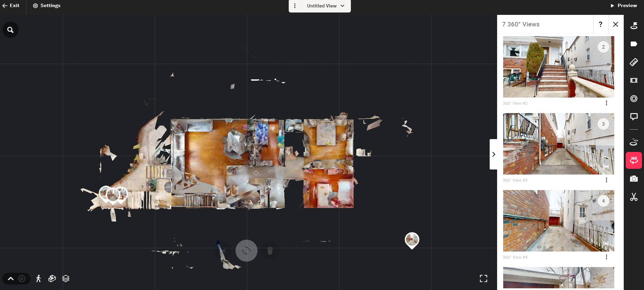Expand the Untitled View dropdown

point(326,6)
